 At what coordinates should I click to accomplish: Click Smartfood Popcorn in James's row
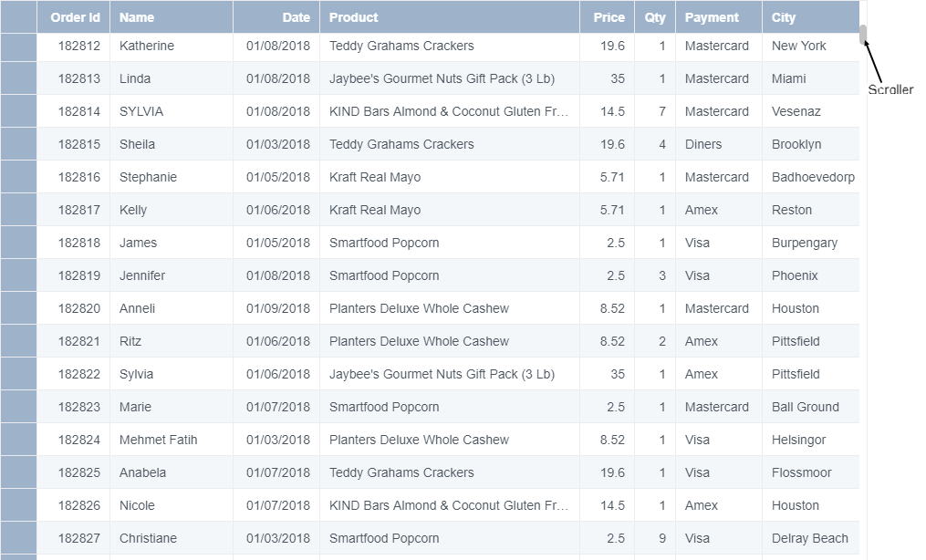click(450, 244)
